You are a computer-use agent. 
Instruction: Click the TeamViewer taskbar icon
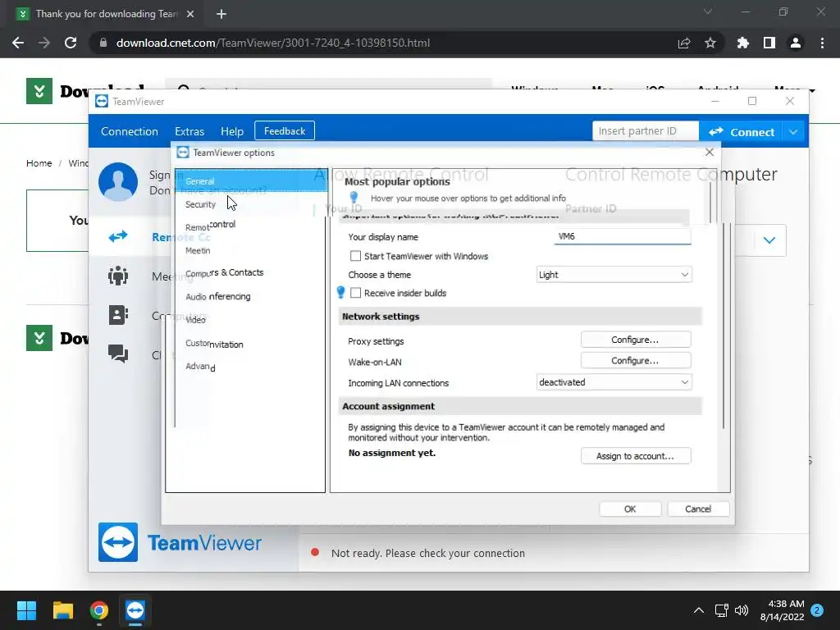point(135,610)
